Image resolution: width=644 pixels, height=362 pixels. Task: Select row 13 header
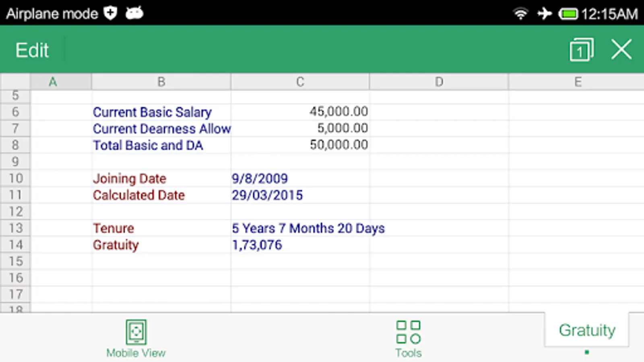point(15,228)
